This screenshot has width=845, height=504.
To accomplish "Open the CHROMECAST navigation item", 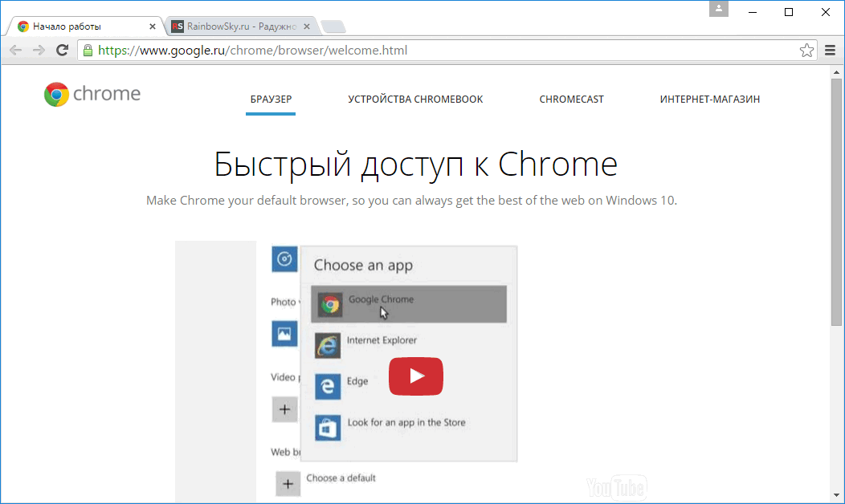I will point(571,99).
